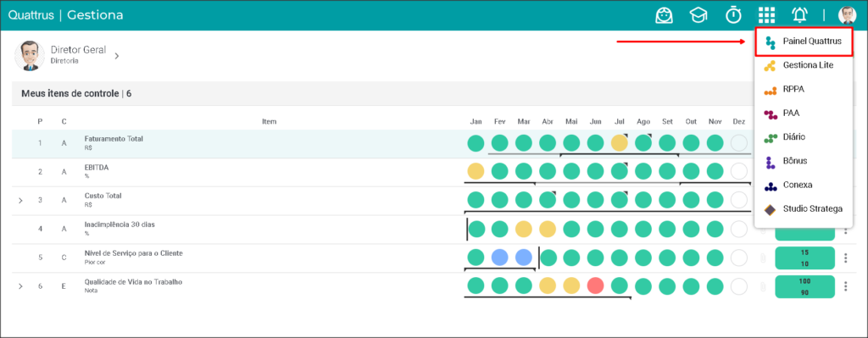Expand the chevron next to Diretor Geral

[117, 56]
